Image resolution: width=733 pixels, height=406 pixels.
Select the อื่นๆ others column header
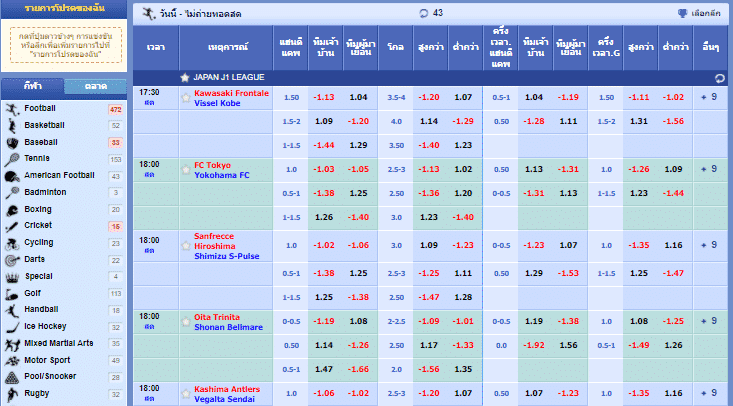pos(711,48)
